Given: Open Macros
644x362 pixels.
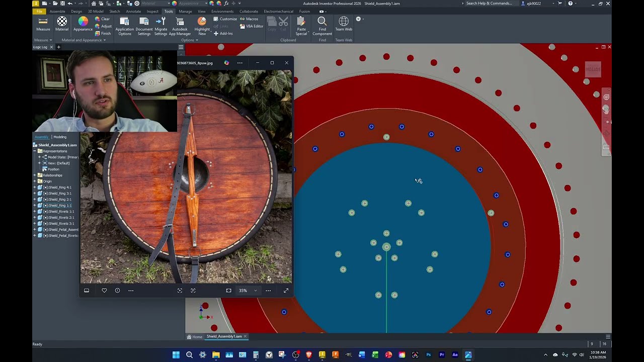Looking at the screenshot, I should click(249, 19).
